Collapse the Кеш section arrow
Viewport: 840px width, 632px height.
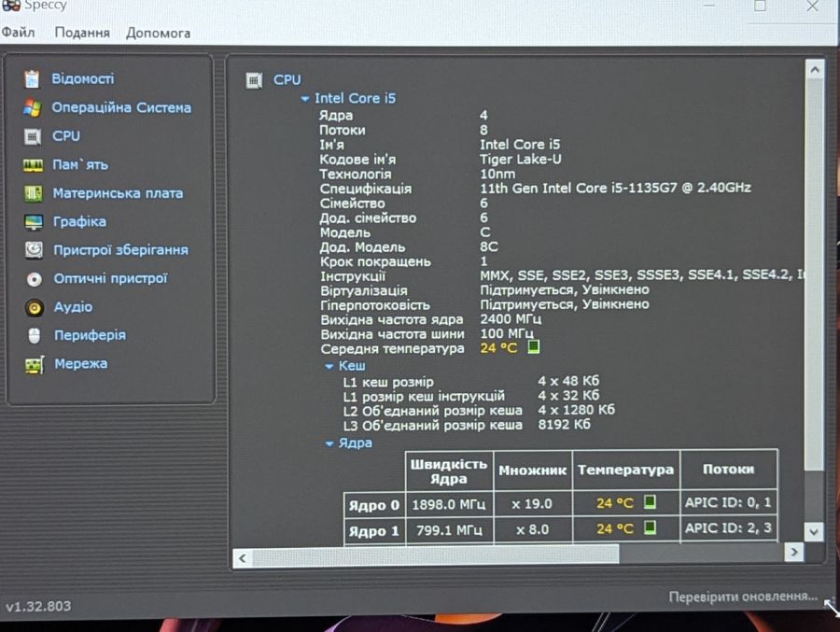pyautogui.click(x=329, y=366)
